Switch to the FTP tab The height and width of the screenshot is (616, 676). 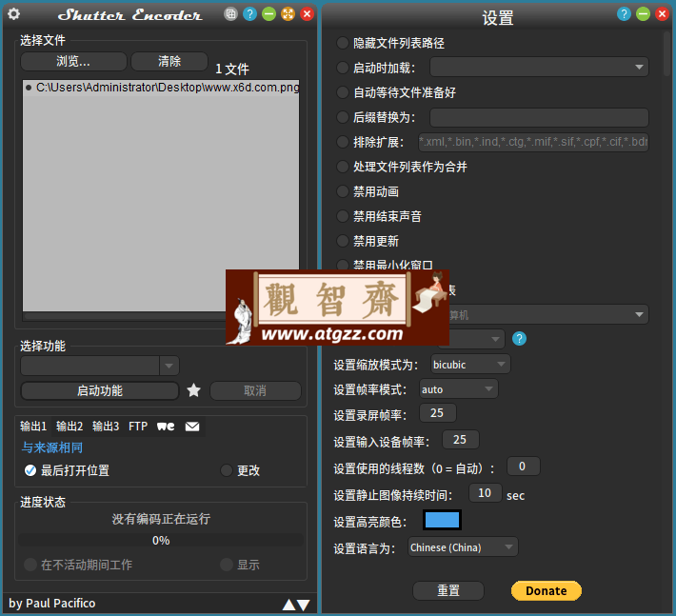(138, 427)
